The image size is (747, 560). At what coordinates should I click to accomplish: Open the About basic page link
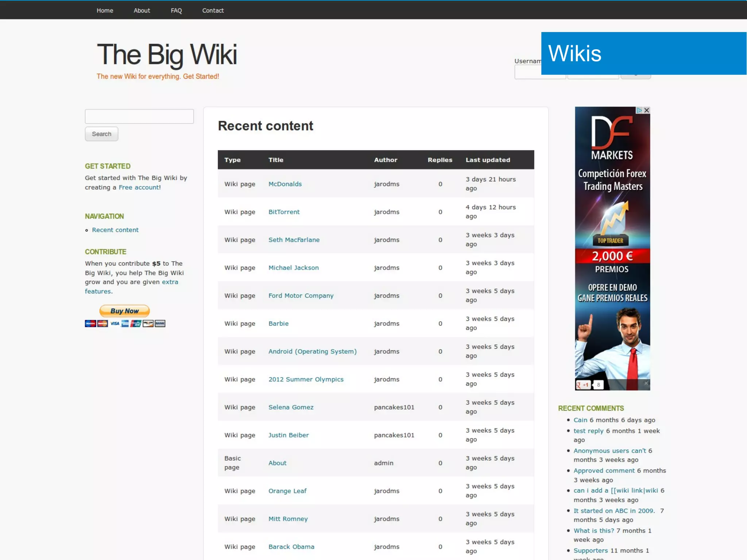point(277,463)
